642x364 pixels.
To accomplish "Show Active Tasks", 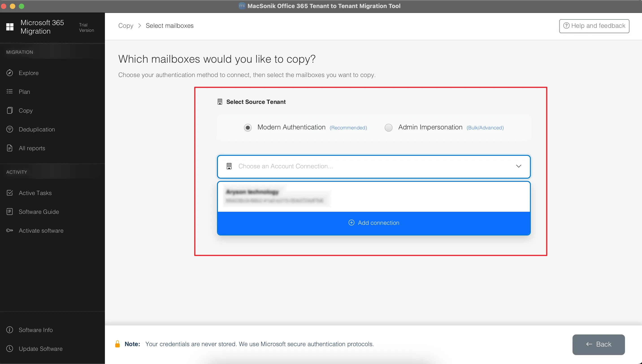I will pos(52,193).
